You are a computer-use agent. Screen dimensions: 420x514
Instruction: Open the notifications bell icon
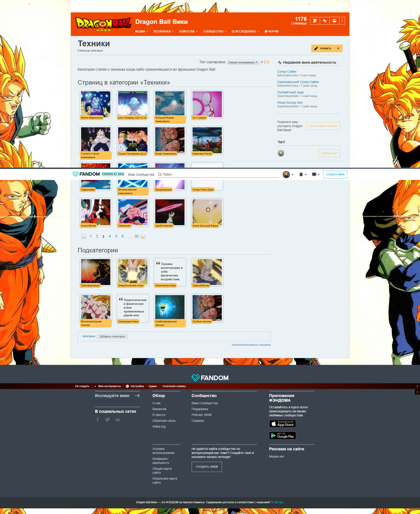(x=301, y=175)
